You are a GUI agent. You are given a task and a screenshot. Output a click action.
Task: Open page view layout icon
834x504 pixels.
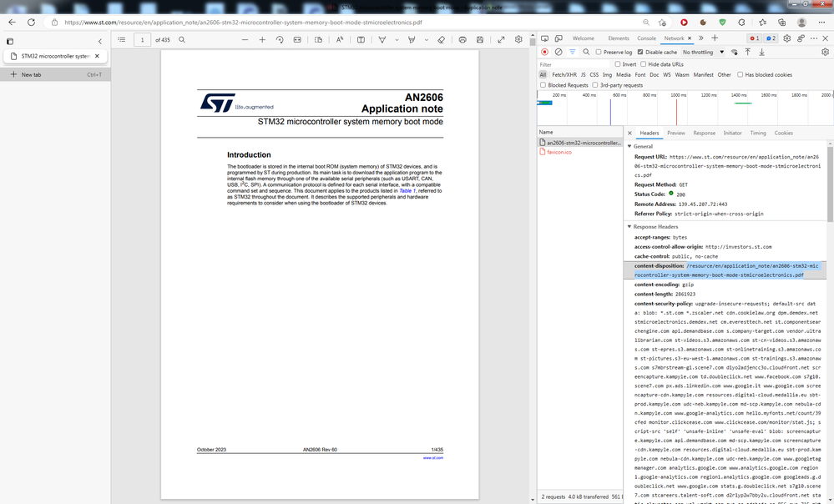[319, 39]
